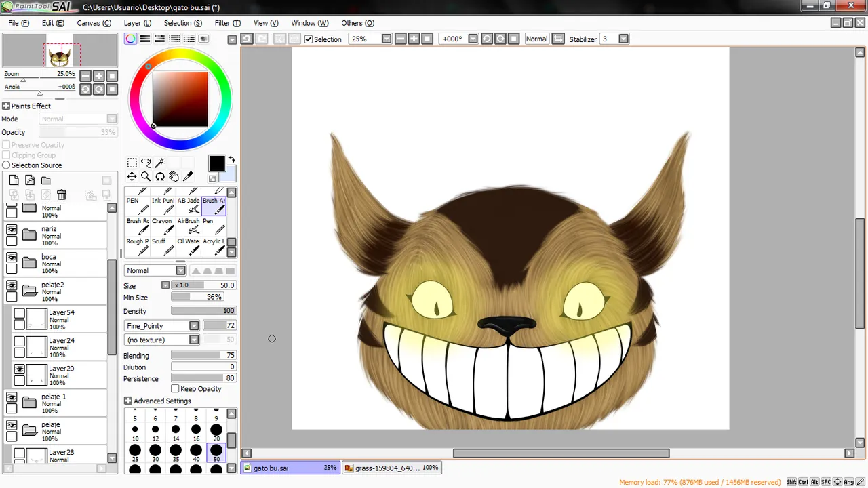Select the Zoom magnifier tool

(146, 176)
